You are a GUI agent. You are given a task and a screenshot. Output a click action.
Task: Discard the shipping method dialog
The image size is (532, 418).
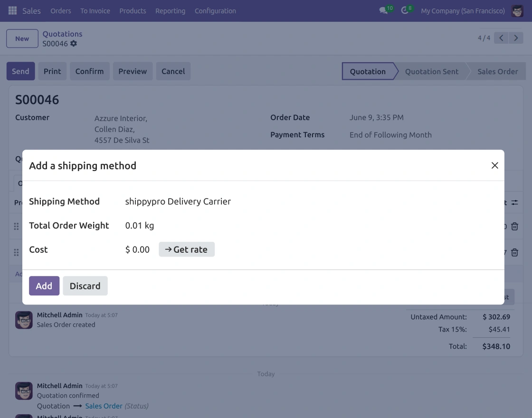pos(85,285)
